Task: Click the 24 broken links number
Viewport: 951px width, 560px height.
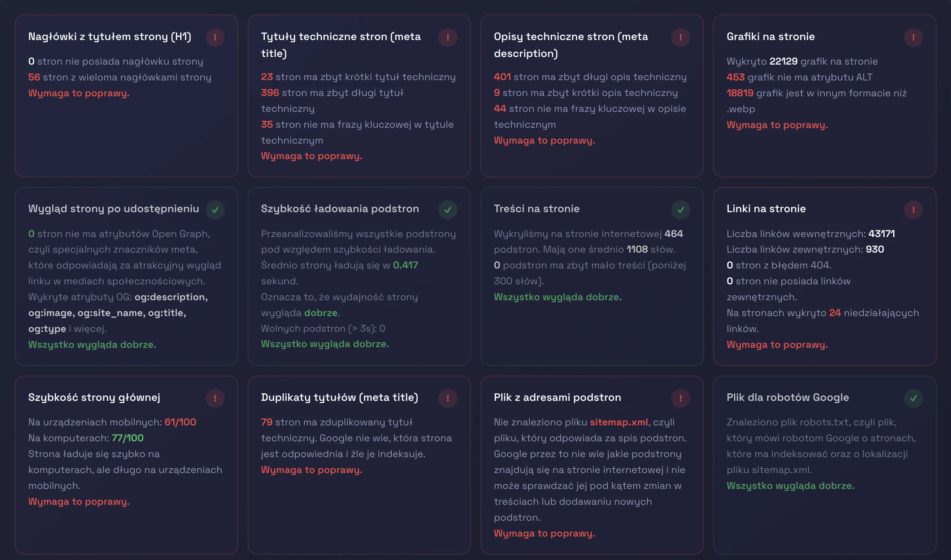Action: [x=834, y=313]
